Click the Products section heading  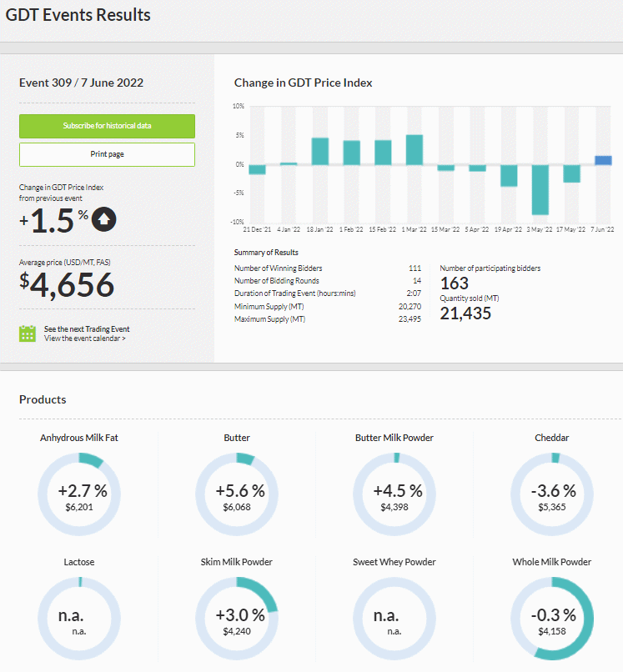tap(43, 399)
